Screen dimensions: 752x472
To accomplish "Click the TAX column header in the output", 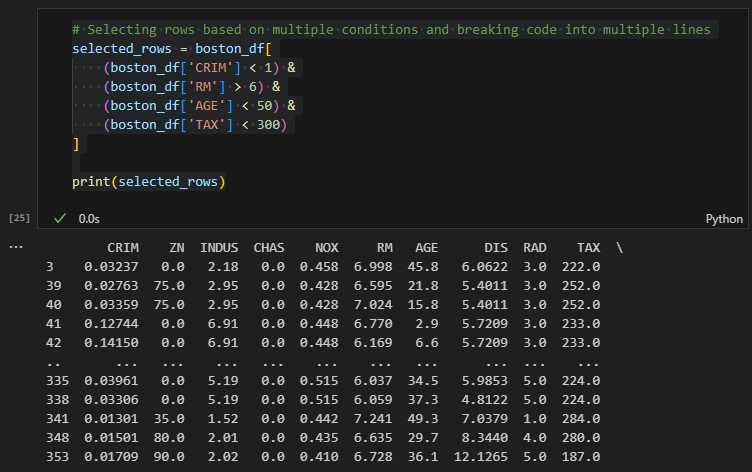I will click(x=588, y=248).
